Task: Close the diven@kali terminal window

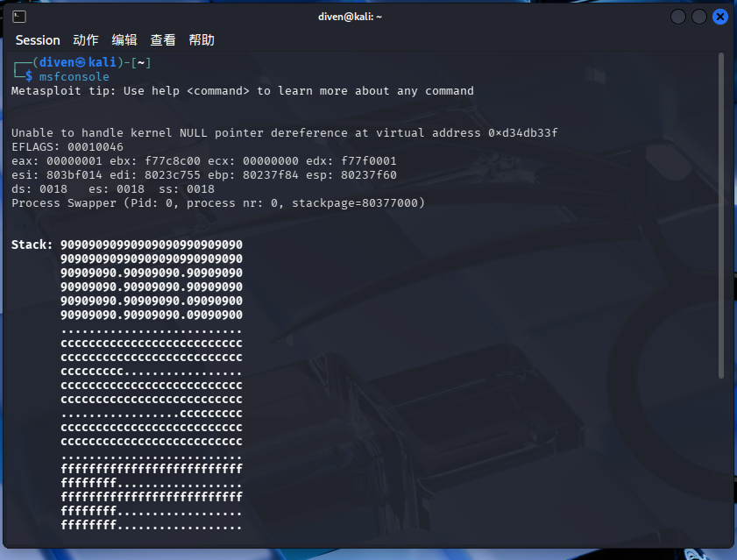Action: pos(720,17)
